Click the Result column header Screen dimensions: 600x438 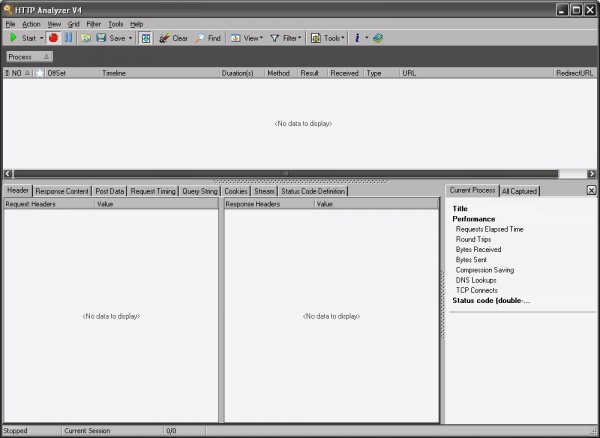point(313,73)
